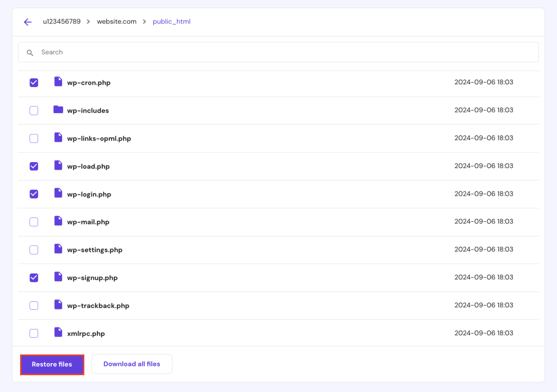Click the chevron after website.com breadcrumb
This screenshot has width=557, height=392.
(x=144, y=22)
